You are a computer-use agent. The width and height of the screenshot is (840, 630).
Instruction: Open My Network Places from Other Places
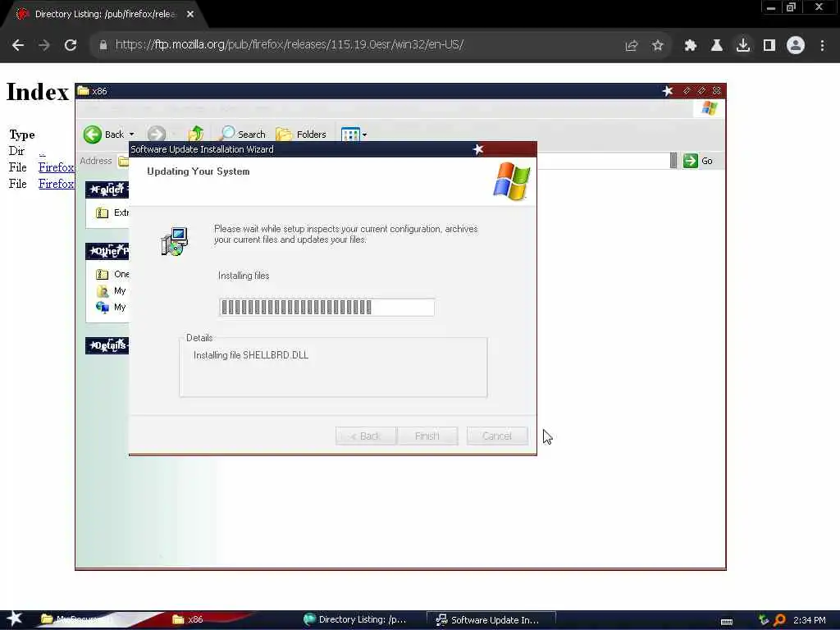[111, 307]
